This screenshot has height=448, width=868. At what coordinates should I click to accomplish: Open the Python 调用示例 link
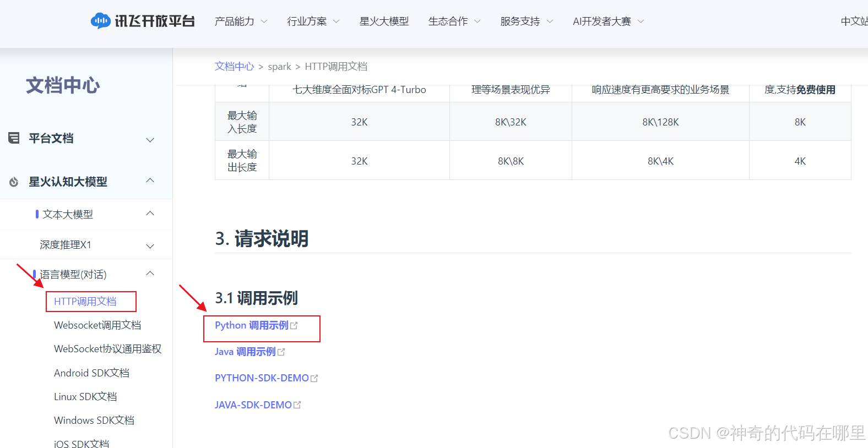coord(252,325)
